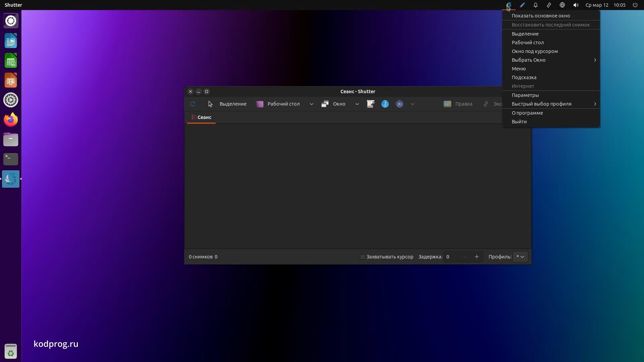Image resolution: width=644 pixels, height=362 pixels.
Task: Choose Окно под курсором menu entry
Action: point(551,51)
